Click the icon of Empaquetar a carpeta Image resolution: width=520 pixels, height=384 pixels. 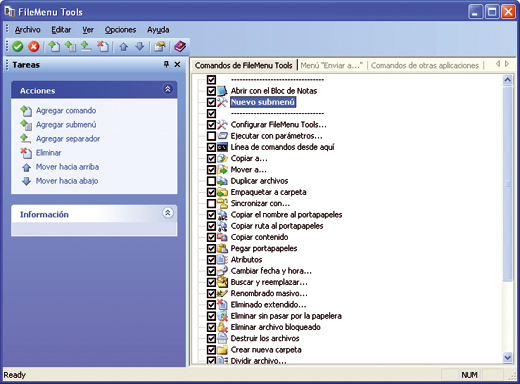(x=222, y=192)
